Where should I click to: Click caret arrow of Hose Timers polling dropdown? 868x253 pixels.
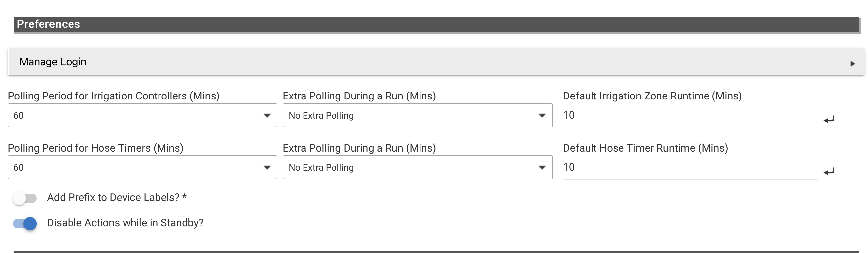tap(267, 167)
